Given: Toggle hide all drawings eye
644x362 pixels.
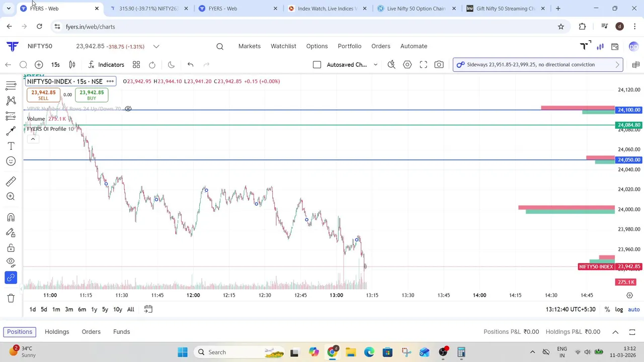Looking at the screenshot, I should point(11,262).
